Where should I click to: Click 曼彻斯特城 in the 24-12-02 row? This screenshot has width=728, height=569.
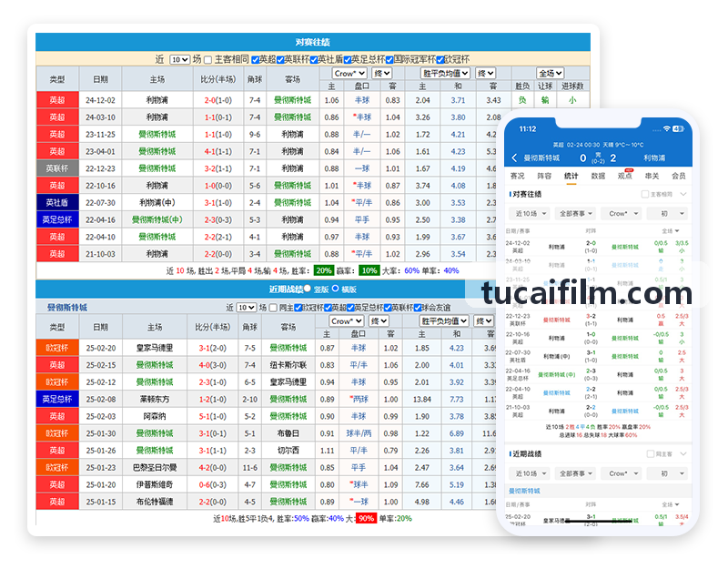coord(292,100)
